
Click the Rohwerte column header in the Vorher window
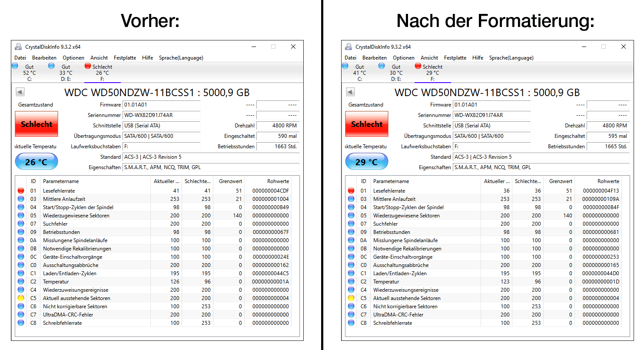(268, 181)
